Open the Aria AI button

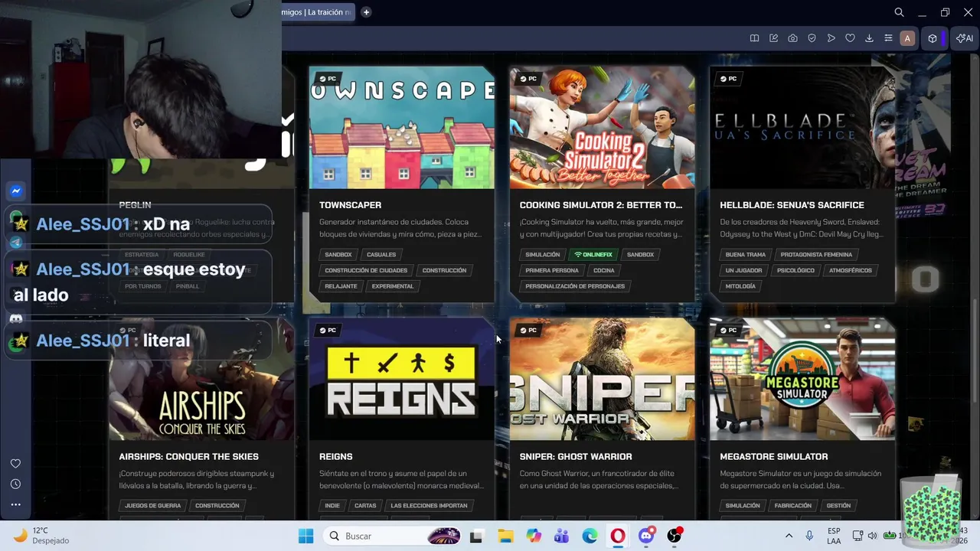965,38
